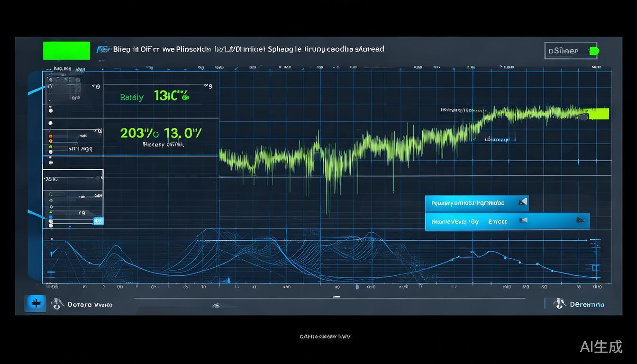Open the Derenna menu label at bottom right
This screenshot has width=637, height=364.
tap(587, 304)
